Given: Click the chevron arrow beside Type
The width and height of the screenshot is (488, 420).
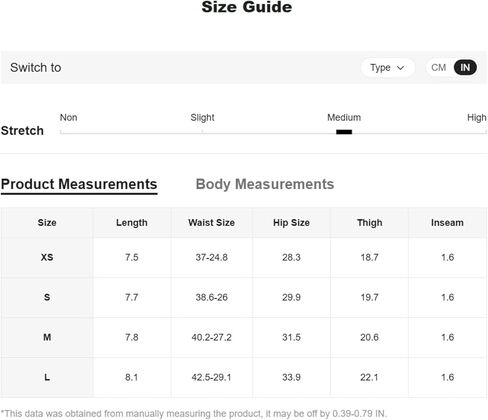Looking at the screenshot, I should (401, 68).
